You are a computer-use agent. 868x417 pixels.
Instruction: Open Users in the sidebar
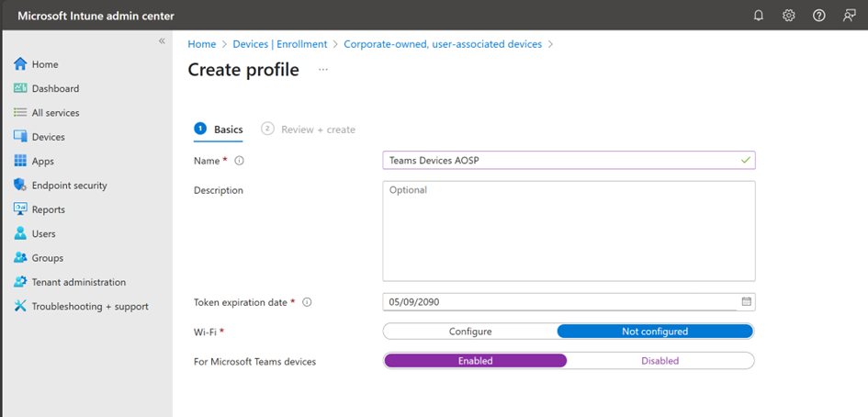44,233
